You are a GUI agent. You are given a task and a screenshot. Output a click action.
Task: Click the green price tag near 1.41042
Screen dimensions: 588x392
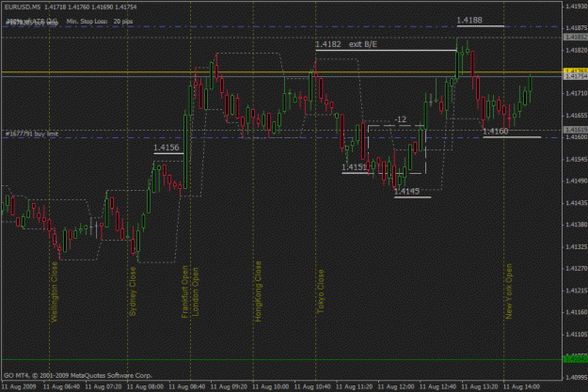point(576,359)
